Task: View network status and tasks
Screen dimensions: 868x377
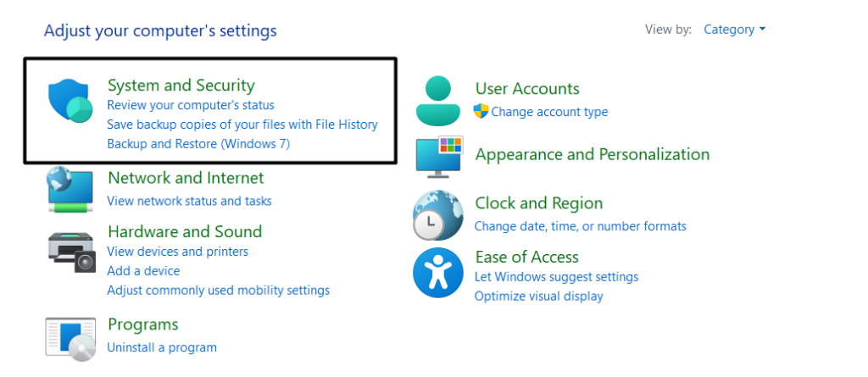Action: click(x=189, y=201)
